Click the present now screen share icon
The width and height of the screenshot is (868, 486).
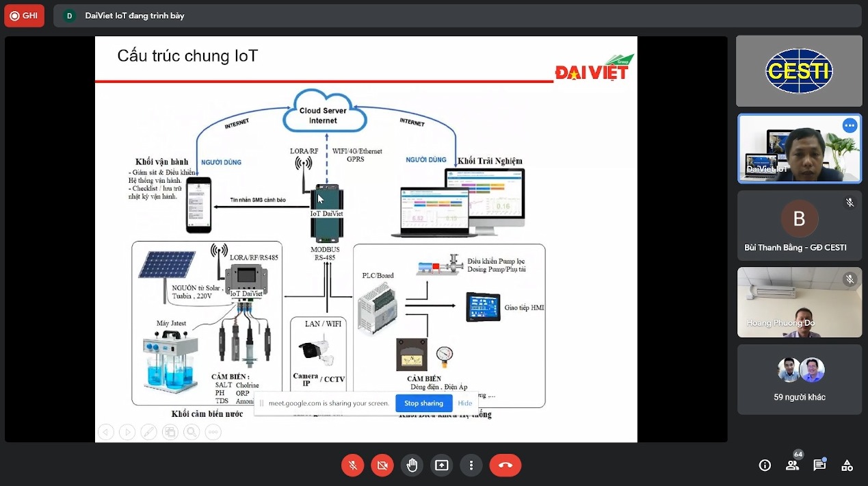442,465
